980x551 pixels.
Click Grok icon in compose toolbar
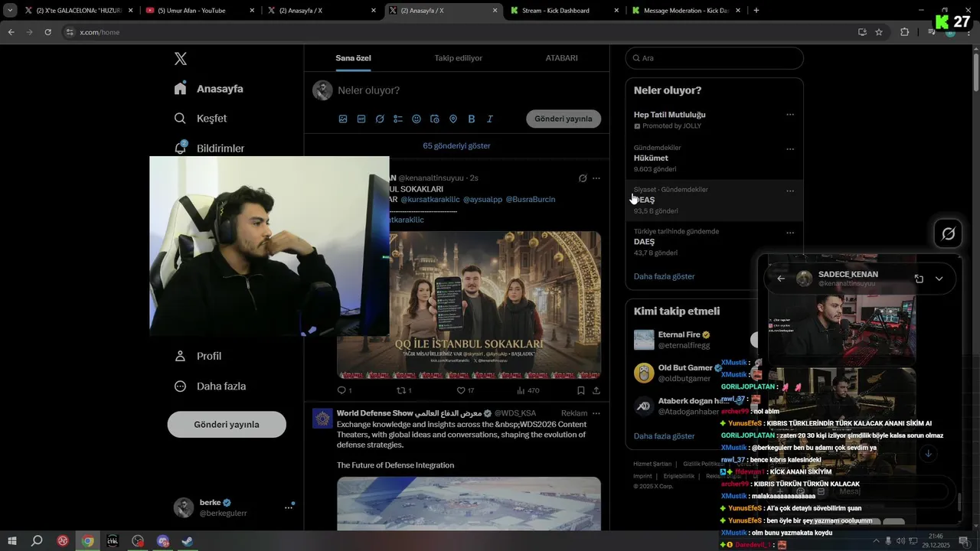coord(380,119)
